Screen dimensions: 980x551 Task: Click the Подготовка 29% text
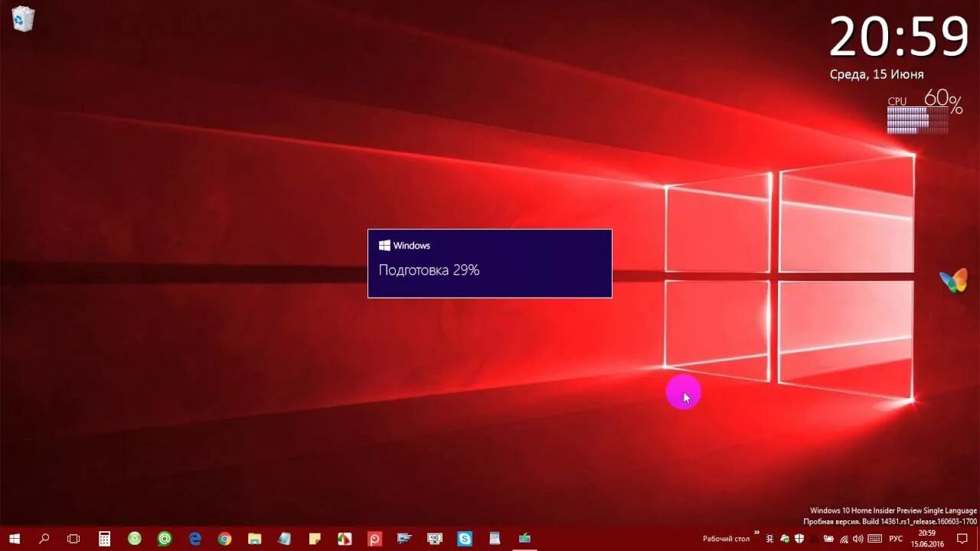click(429, 270)
